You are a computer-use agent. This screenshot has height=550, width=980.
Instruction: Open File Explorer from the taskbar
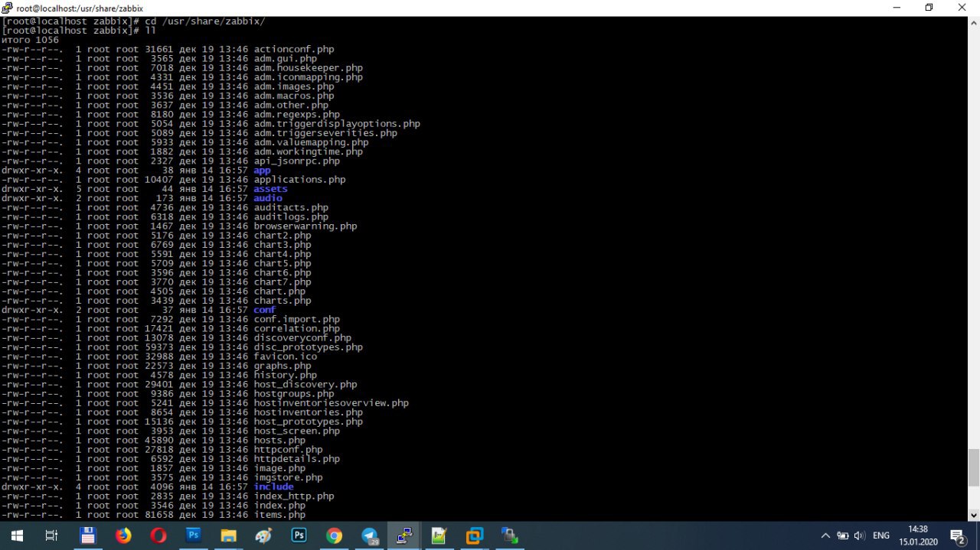pyautogui.click(x=229, y=535)
